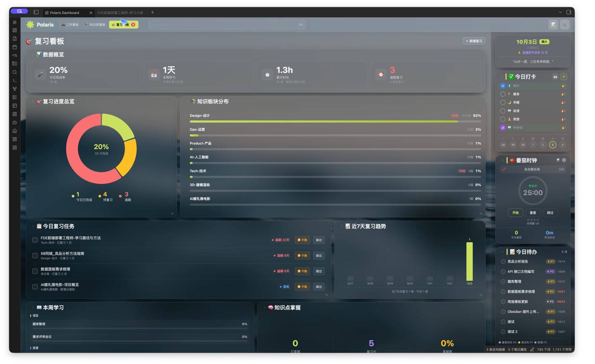Mark 竞品分析报告 todo as done

tap(503, 262)
